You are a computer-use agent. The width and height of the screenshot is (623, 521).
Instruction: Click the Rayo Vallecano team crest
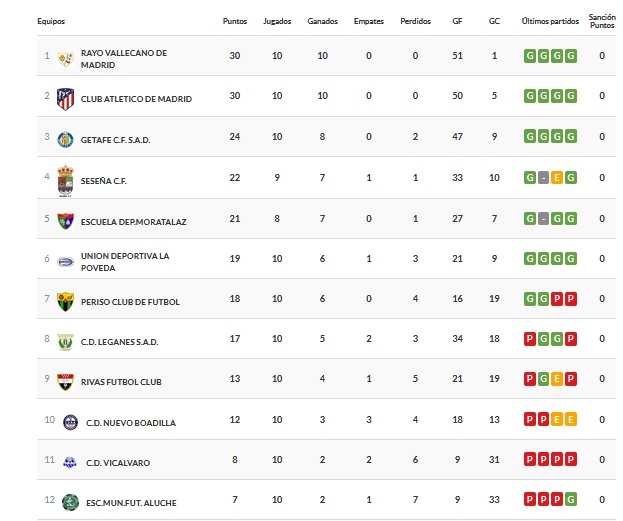[x=65, y=58]
